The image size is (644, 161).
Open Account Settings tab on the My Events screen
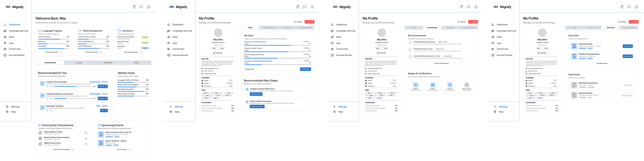tap(629, 28)
